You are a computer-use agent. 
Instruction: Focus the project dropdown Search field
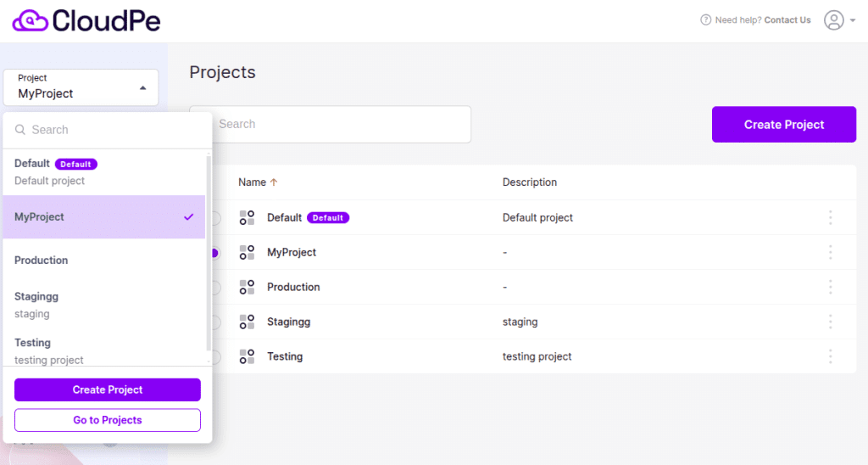(108, 130)
